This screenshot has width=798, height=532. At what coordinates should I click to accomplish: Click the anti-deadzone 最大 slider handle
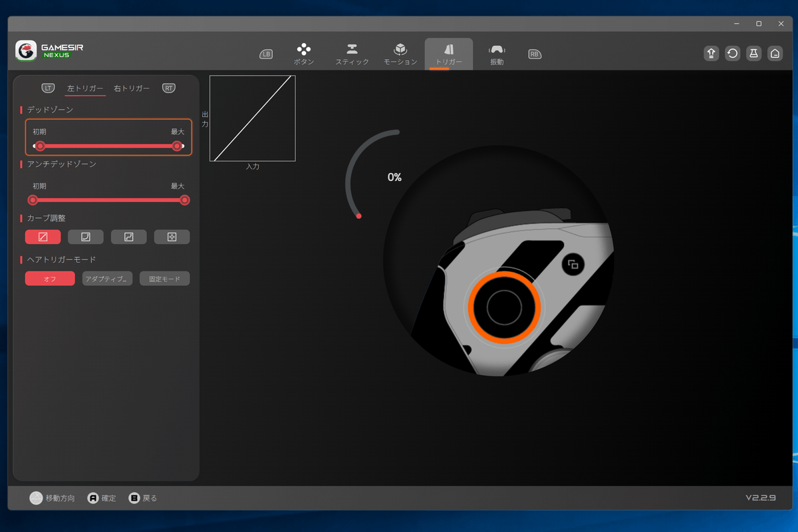click(x=185, y=200)
